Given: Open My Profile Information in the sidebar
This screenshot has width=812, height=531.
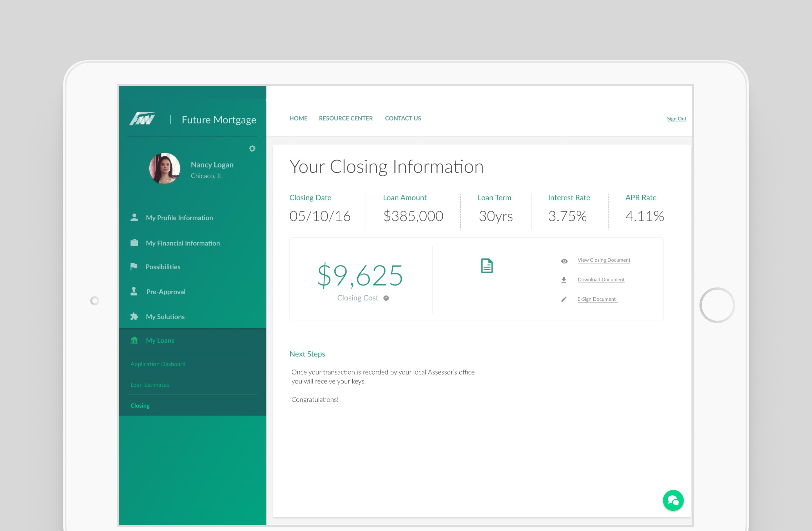Looking at the screenshot, I should click(x=179, y=218).
